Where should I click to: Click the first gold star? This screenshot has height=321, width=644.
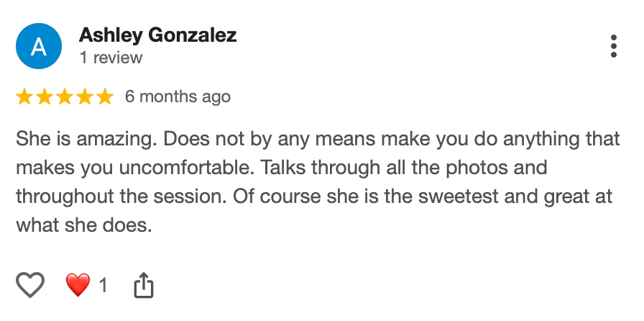(x=24, y=96)
